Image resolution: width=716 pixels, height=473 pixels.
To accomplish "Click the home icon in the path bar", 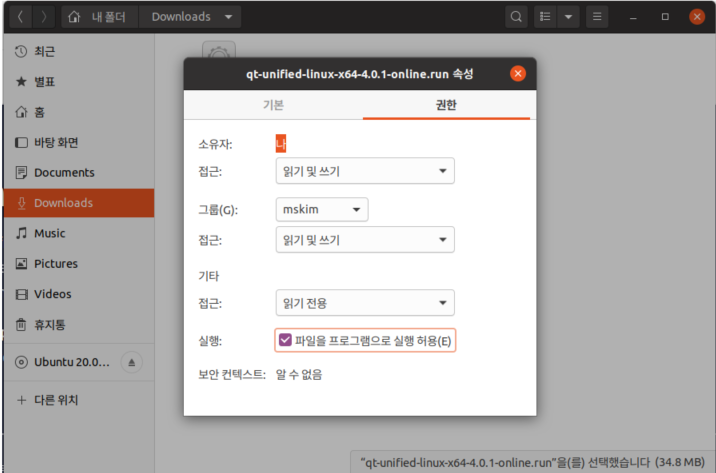I will point(74,17).
